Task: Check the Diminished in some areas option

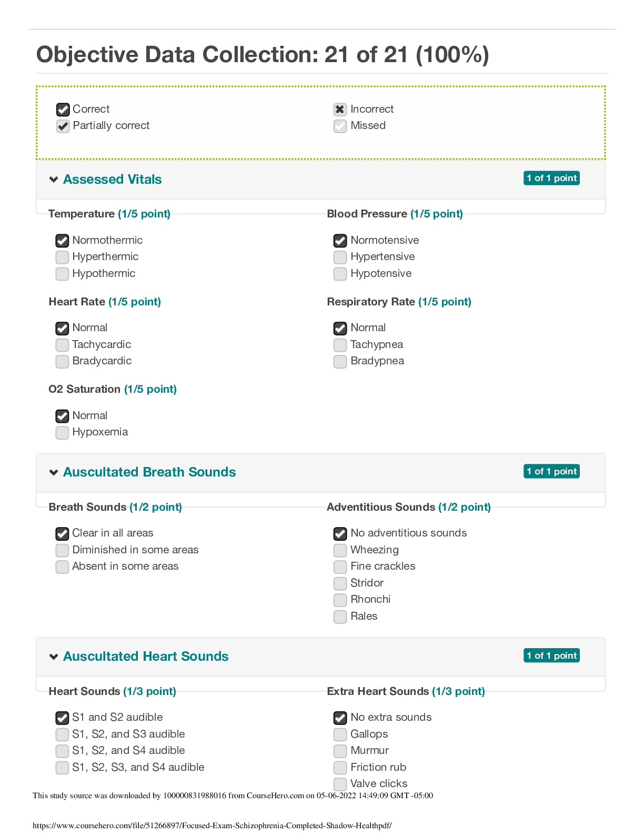Action: click(x=62, y=550)
